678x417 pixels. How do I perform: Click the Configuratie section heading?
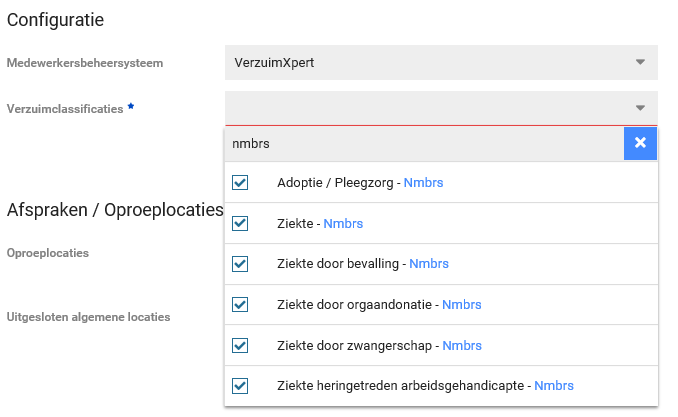pyautogui.click(x=56, y=19)
